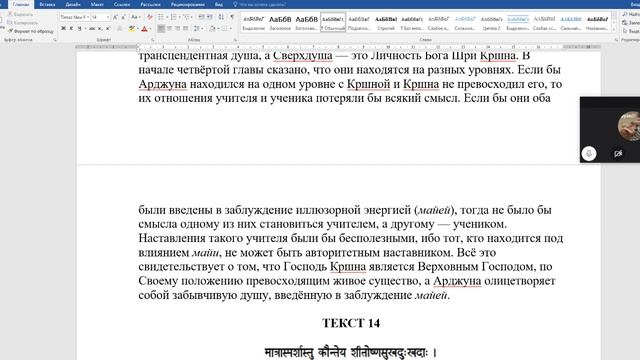Open Font dialog launcher arrow
Screen dimensions: 640x360
(x=153, y=40)
